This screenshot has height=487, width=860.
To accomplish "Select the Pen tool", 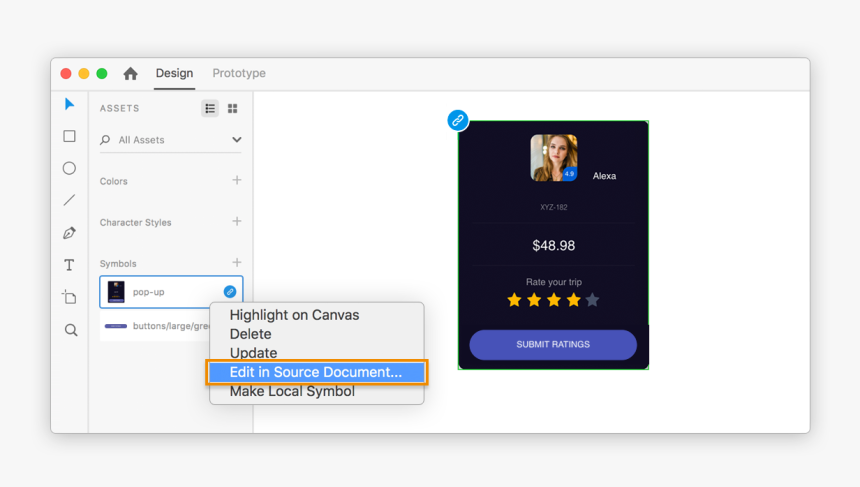I will point(69,233).
